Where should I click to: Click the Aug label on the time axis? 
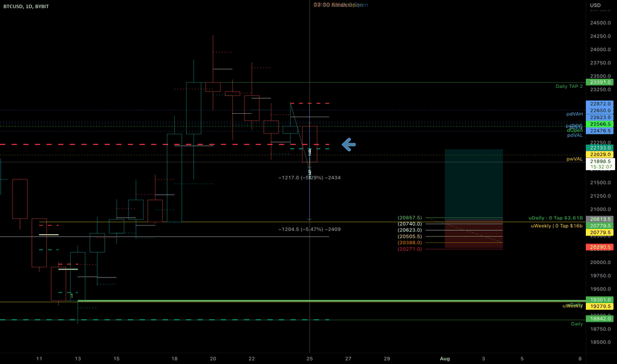point(445,359)
